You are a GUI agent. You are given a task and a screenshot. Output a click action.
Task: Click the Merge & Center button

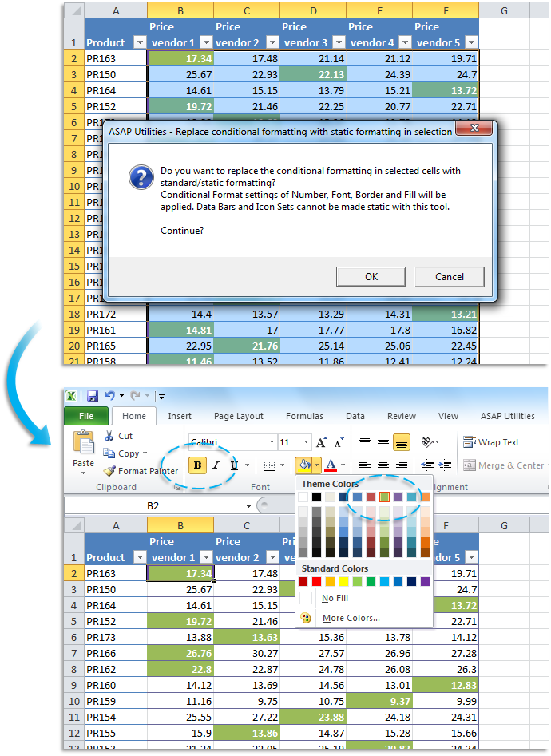pos(504,465)
